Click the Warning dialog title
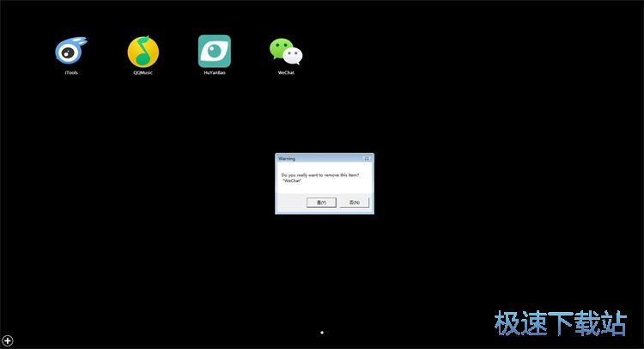The image size is (644, 349). 287,158
